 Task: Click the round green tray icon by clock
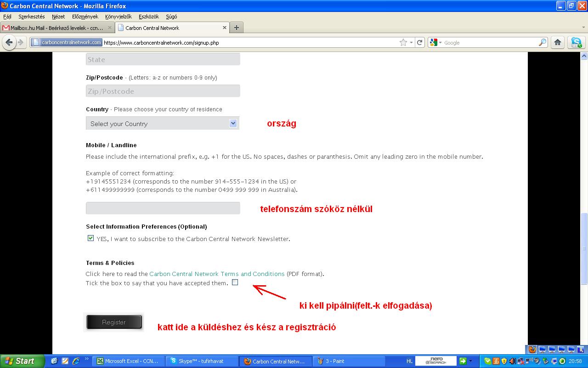(x=562, y=362)
